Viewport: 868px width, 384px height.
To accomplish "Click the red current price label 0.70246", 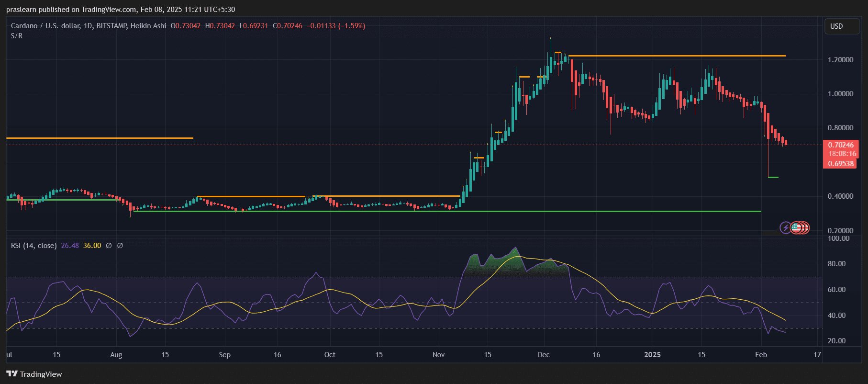I will tap(841, 145).
